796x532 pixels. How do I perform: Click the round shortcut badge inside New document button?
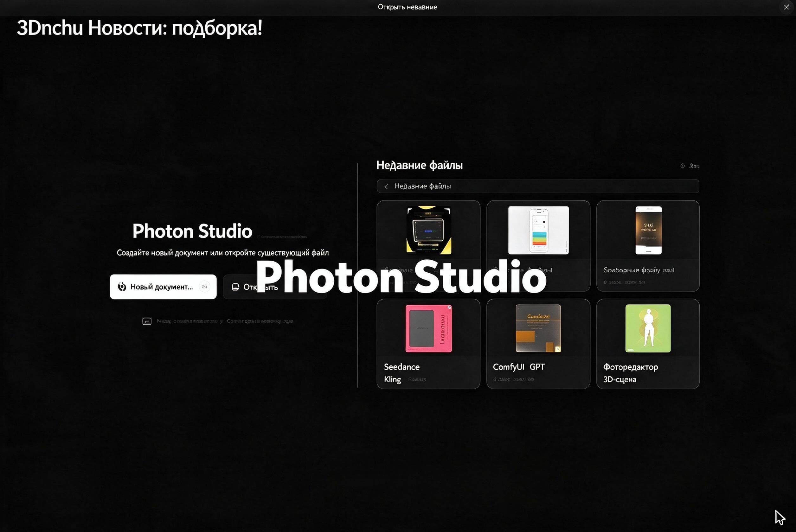[204, 287]
